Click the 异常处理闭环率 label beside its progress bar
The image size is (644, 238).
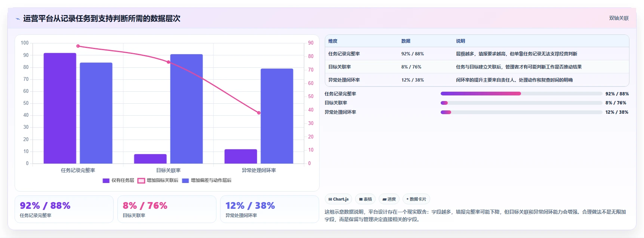pyautogui.click(x=340, y=112)
